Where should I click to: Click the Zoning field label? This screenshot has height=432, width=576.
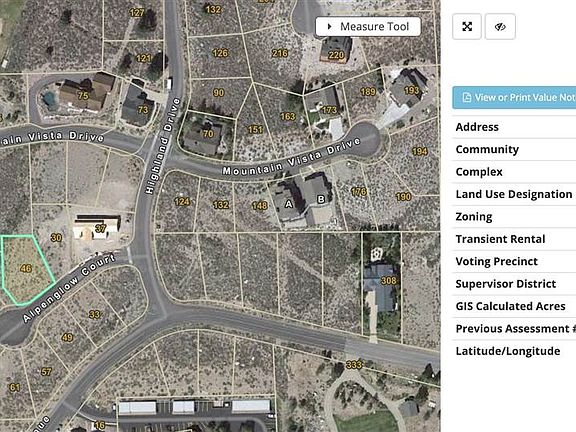click(x=474, y=217)
